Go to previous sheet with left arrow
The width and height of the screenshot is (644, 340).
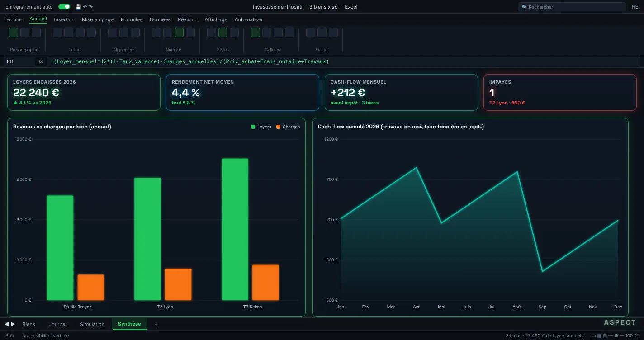point(7,324)
